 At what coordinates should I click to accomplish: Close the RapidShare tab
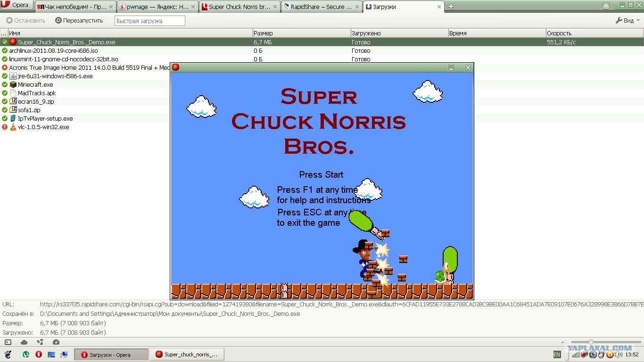pyautogui.click(x=357, y=7)
